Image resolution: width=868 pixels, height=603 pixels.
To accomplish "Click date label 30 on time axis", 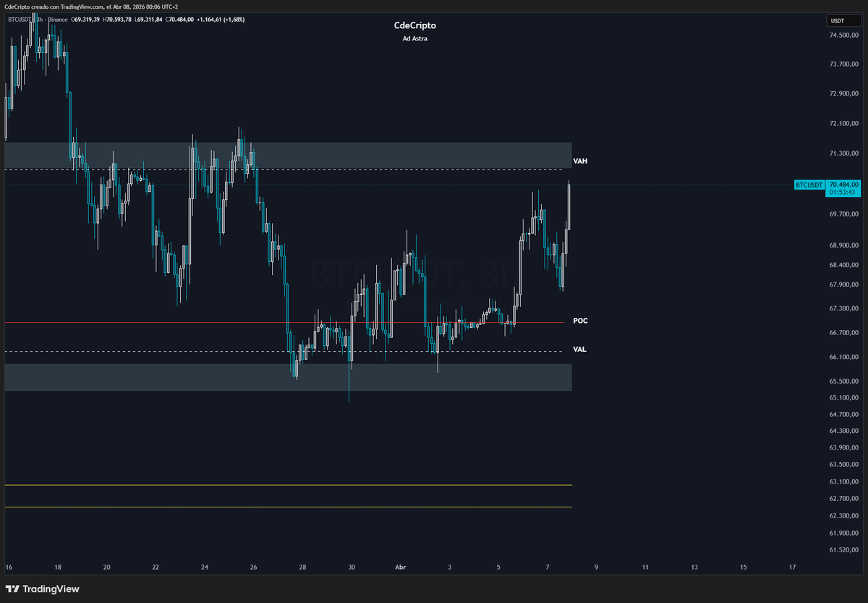I will pyautogui.click(x=352, y=568).
